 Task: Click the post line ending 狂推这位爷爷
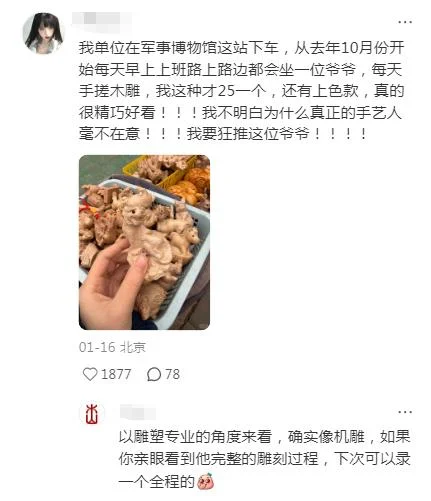223,134
